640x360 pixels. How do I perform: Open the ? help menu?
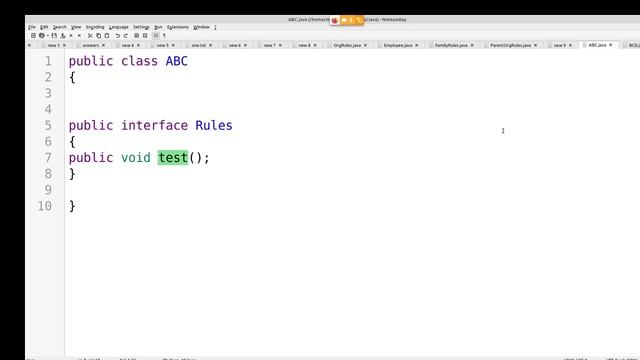(215, 27)
